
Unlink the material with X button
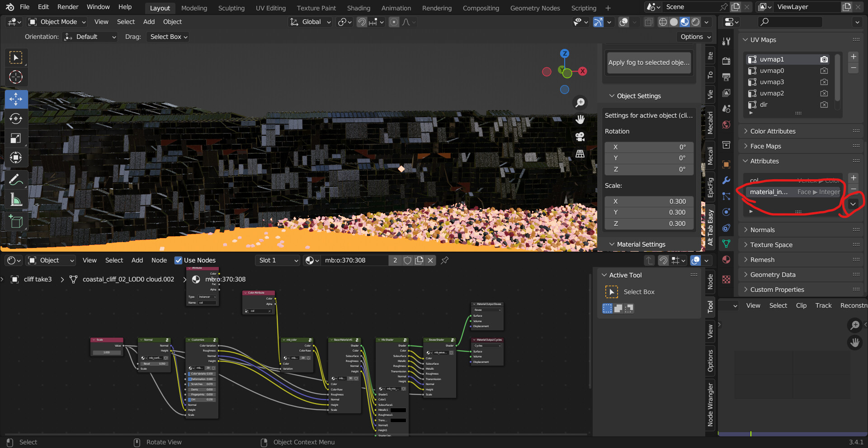pos(430,260)
